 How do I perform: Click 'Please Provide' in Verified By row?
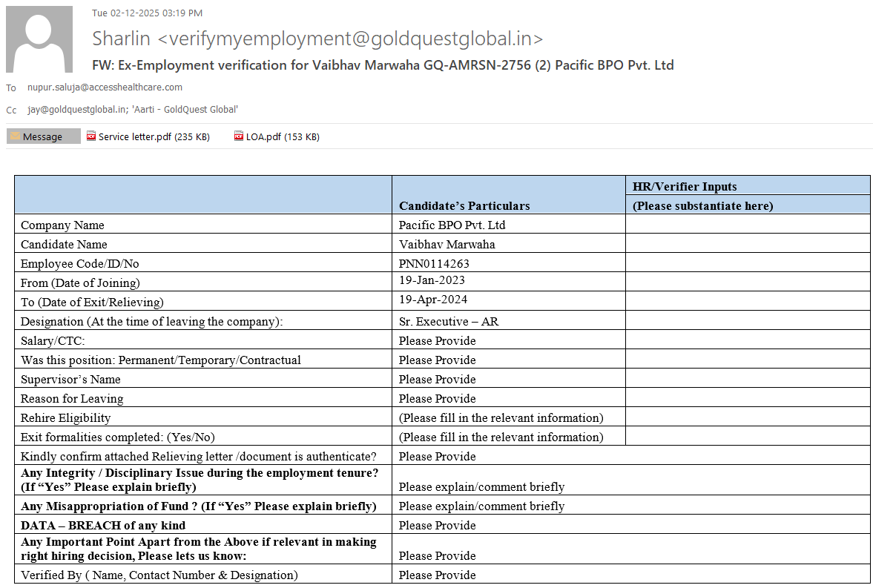point(437,575)
